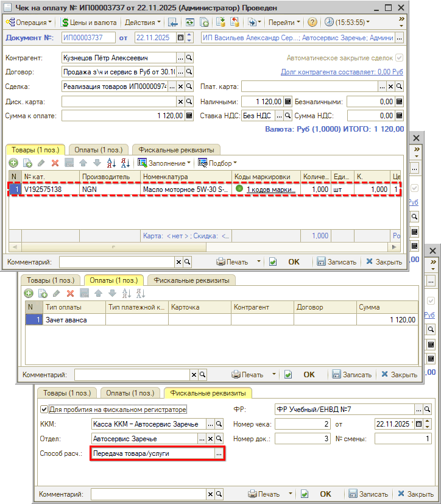Click the help question mark icon
Image resolution: width=441 pixels, height=504 pixels.
tap(312, 22)
